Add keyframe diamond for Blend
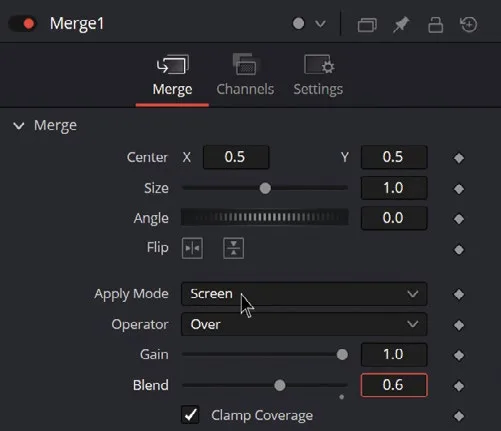 click(x=459, y=386)
